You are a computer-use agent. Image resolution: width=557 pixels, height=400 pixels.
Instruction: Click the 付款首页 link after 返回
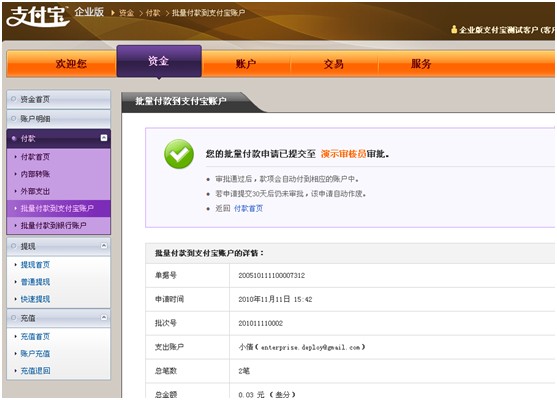tap(248, 209)
